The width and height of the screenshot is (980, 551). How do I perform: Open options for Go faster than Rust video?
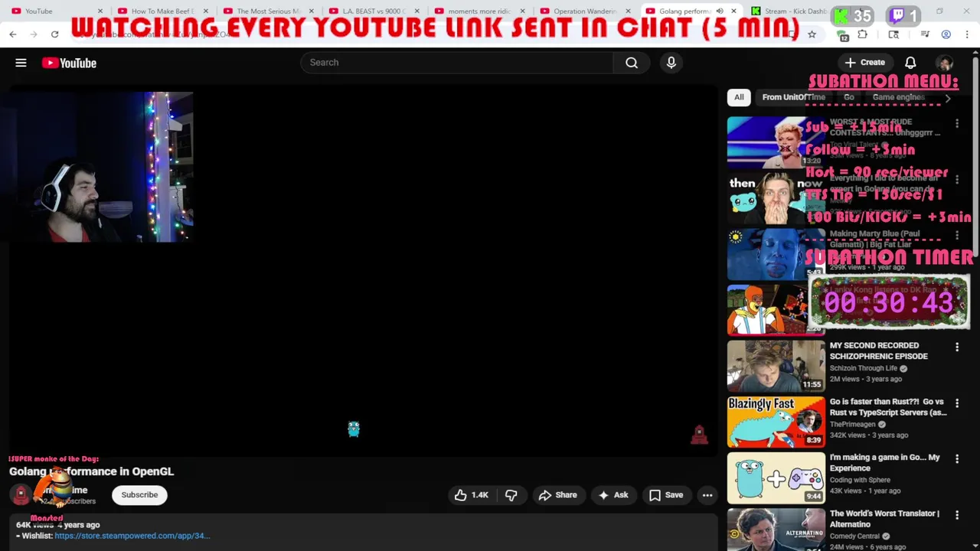[x=957, y=403]
